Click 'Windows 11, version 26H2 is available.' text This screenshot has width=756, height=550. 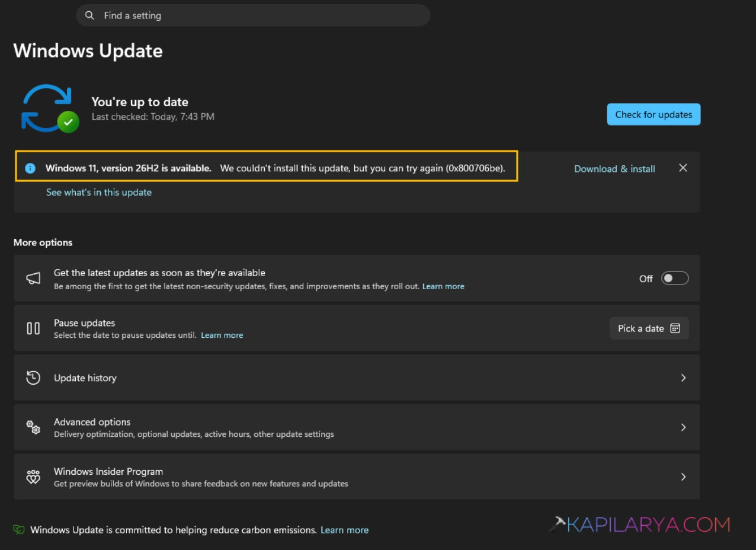(129, 168)
